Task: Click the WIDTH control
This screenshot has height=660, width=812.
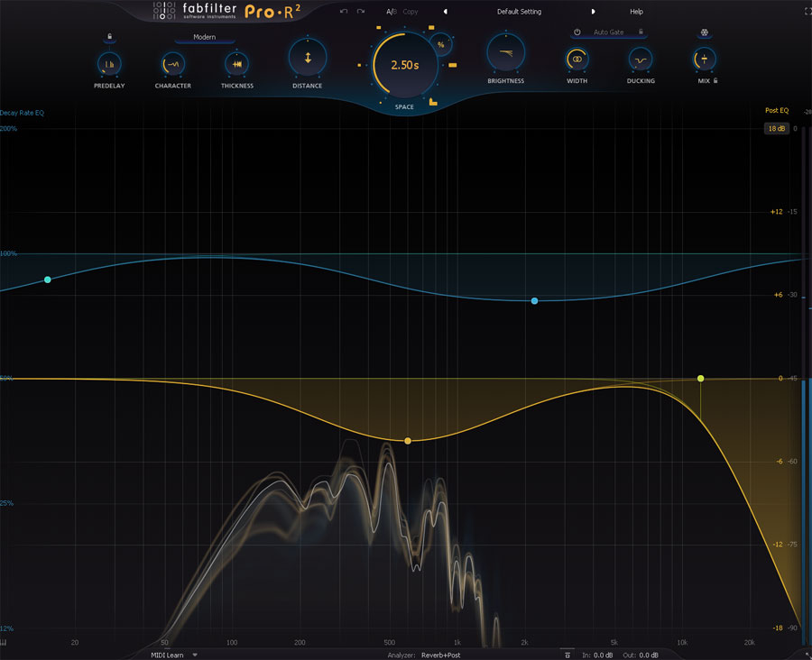Action: 577,60
